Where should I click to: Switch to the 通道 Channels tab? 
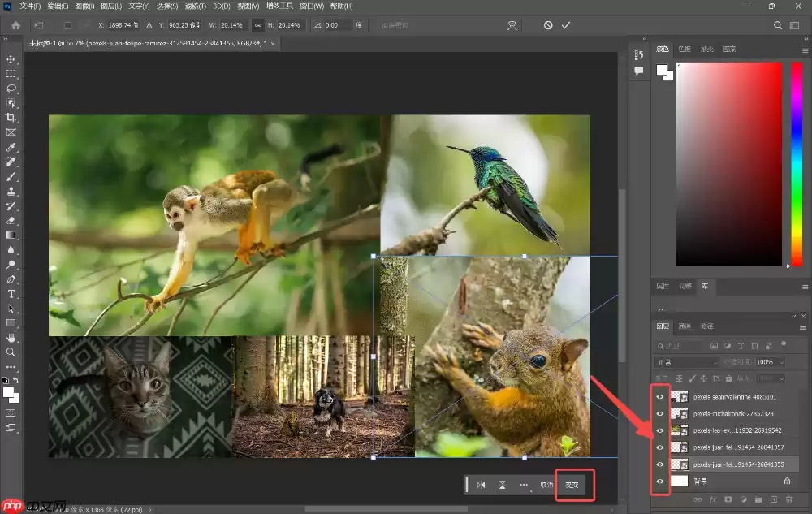pyautogui.click(x=685, y=326)
